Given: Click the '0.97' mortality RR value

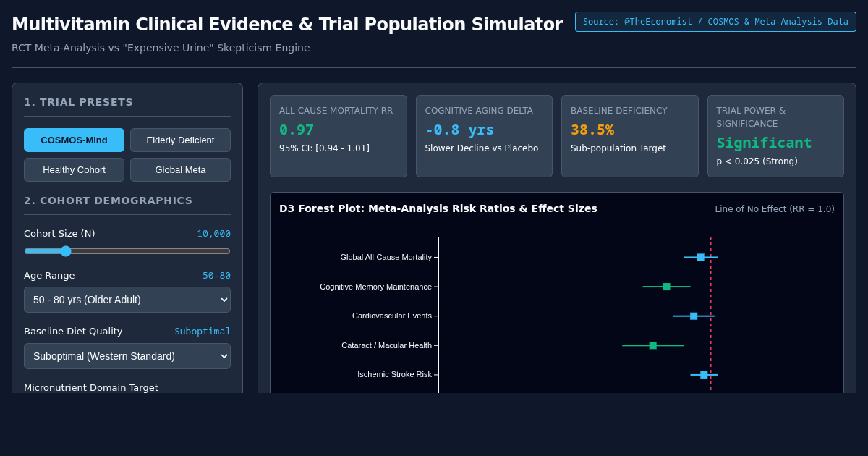Looking at the screenshot, I should coord(297,130).
